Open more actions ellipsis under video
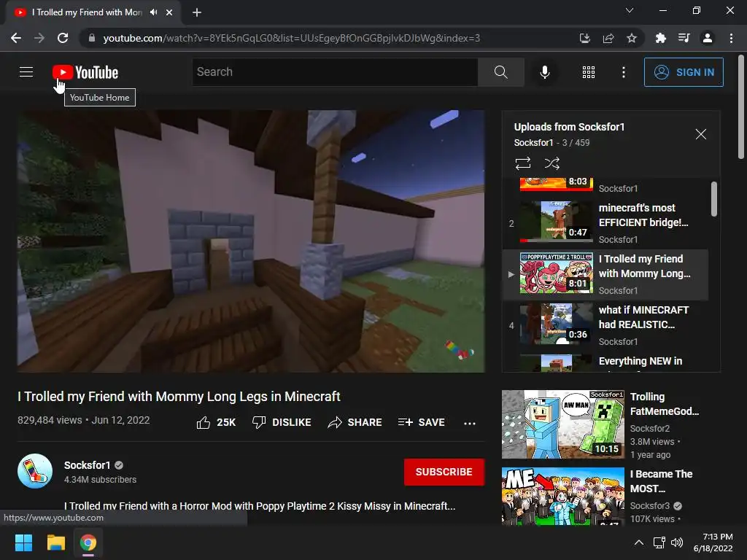 469,423
